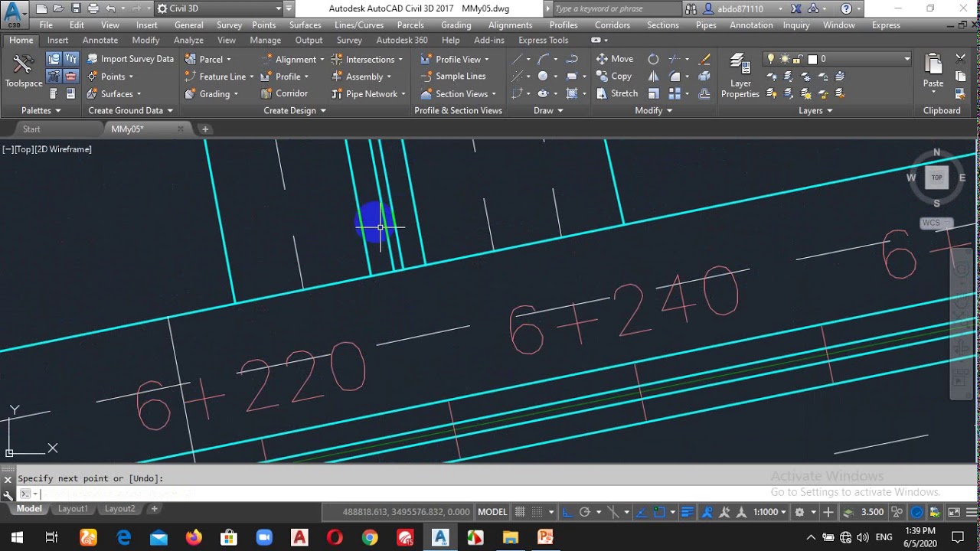The height and width of the screenshot is (551, 980).
Task: Activate the Stretch tool
Action: [x=617, y=93]
